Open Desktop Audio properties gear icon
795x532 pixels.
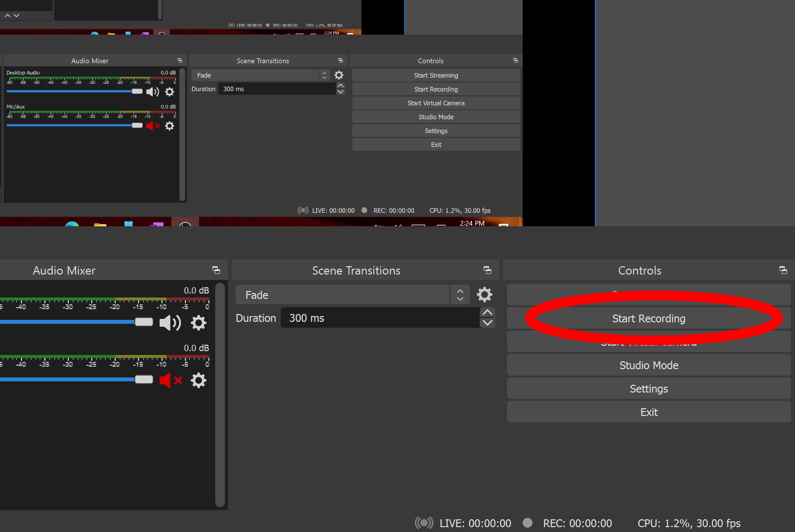(x=198, y=322)
